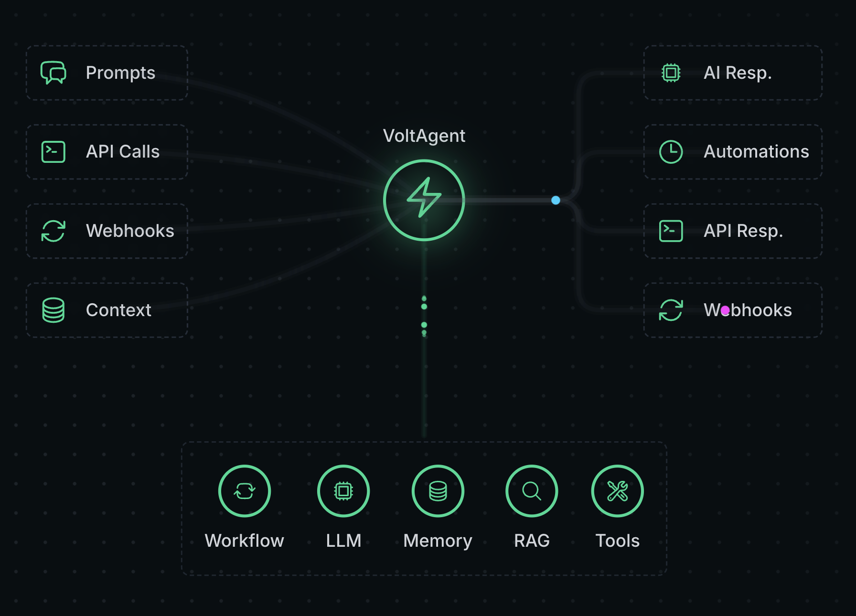Click the Tools text label

(x=617, y=541)
